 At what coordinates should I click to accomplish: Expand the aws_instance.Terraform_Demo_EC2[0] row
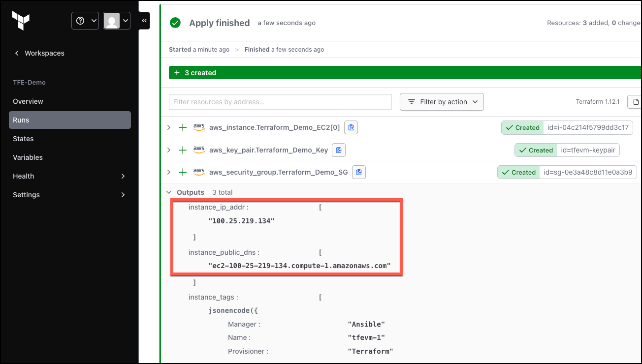click(169, 127)
